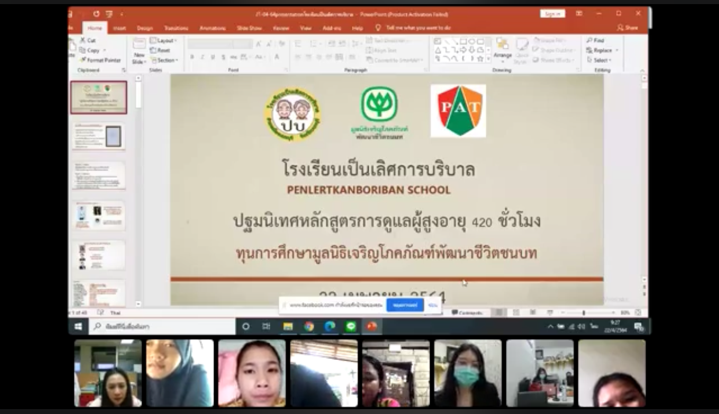The width and height of the screenshot is (719, 414).
Task: Switch to the Transitions tab
Action: pos(176,28)
